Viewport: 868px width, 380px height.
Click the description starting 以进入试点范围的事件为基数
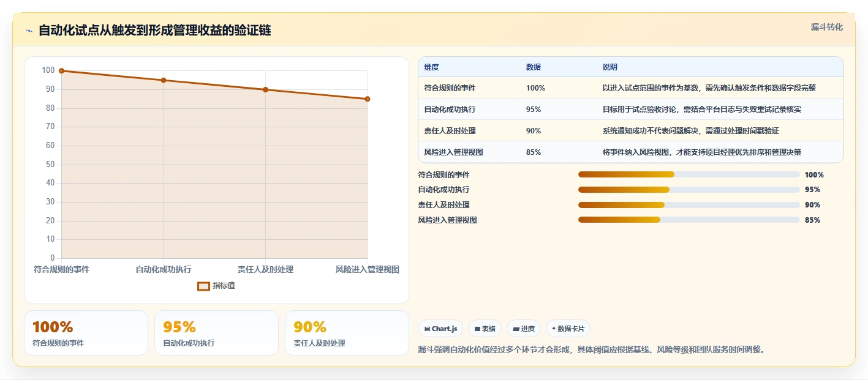coord(709,88)
